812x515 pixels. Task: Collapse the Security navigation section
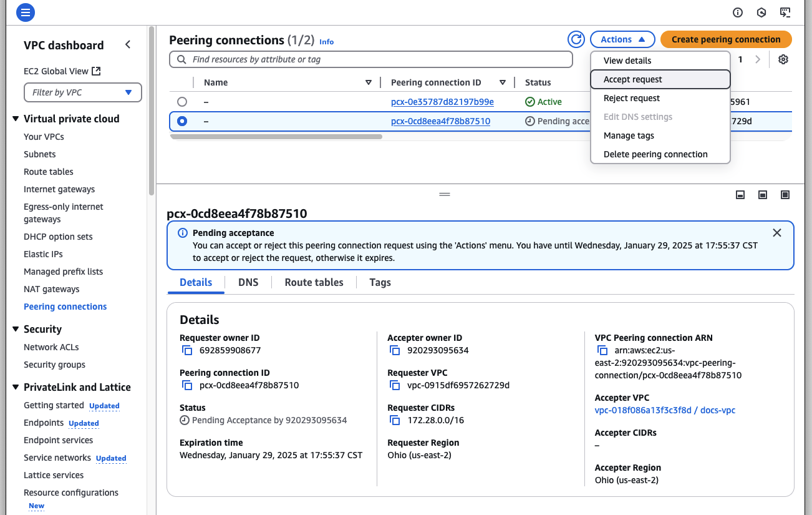point(16,329)
